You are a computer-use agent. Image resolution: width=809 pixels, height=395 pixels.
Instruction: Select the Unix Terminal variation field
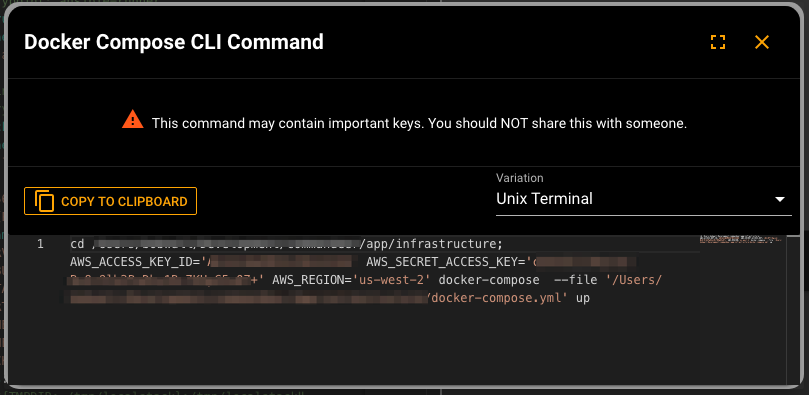[643, 199]
